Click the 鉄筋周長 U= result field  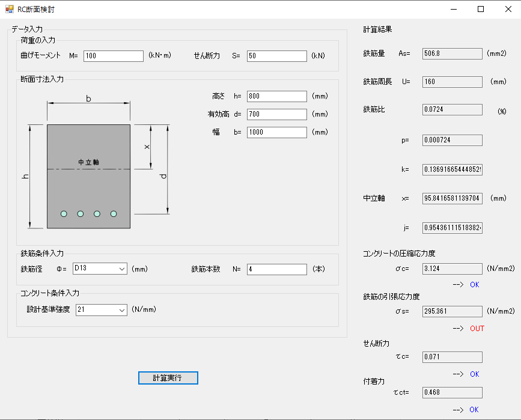(x=452, y=82)
